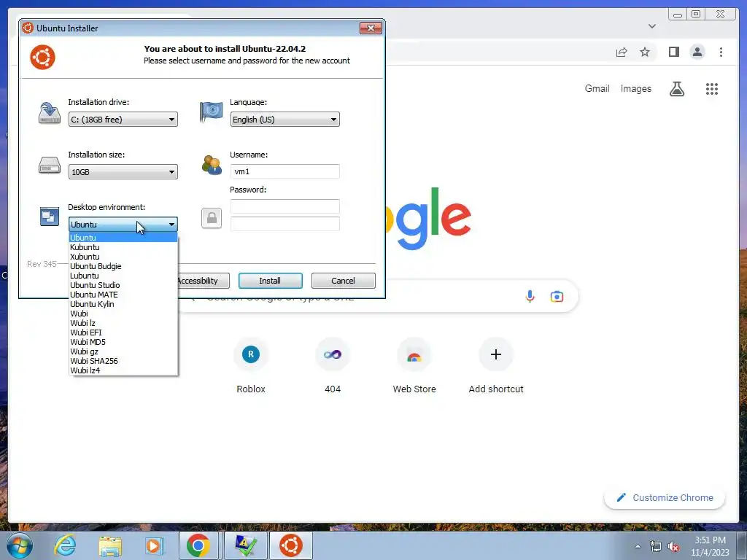Bookmark this tab with star icon
The height and width of the screenshot is (560, 747).
tap(645, 52)
